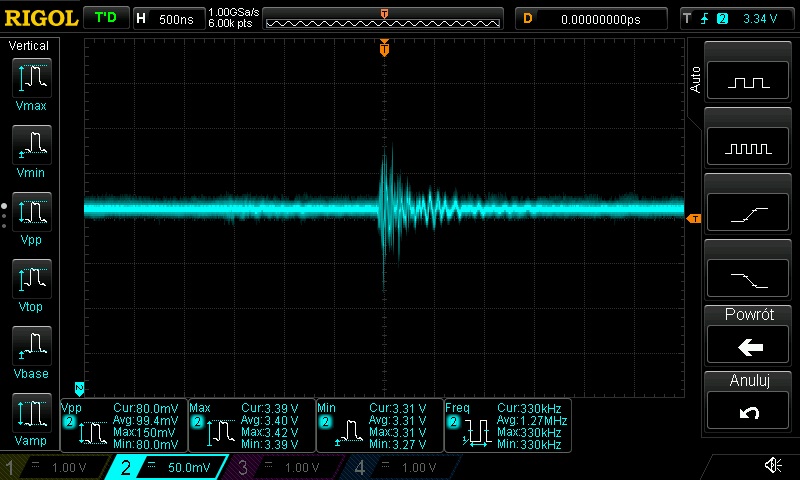Click the Anuluj undo button
The image size is (800, 480).
[x=748, y=411]
